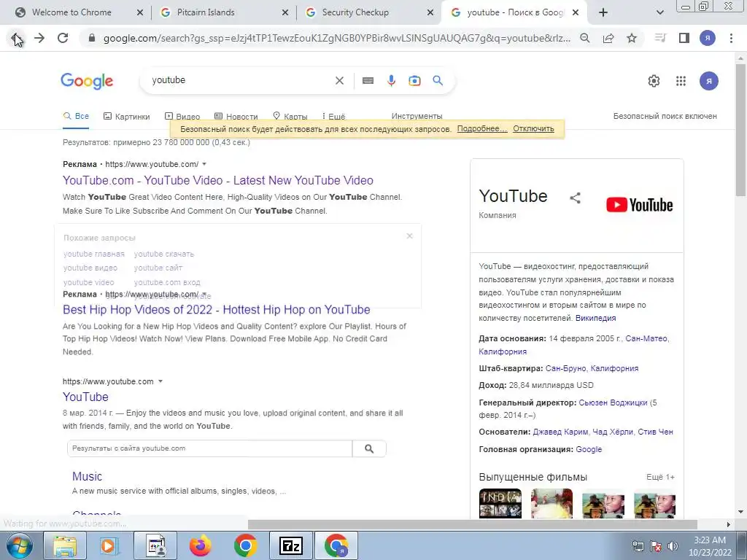Open Сьюзен Воджицки link
The height and width of the screenshot is (560, 747).
pyautogui.click(x=613, y=402)
